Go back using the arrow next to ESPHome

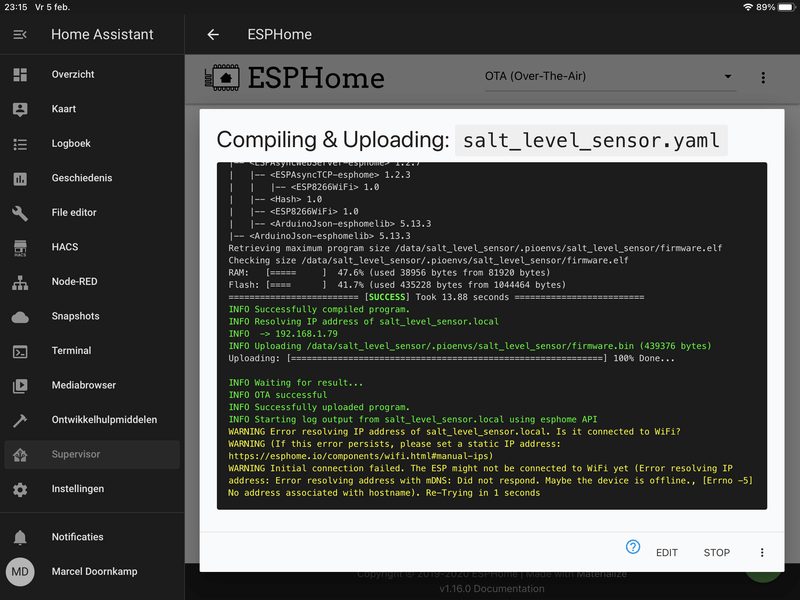213,35
